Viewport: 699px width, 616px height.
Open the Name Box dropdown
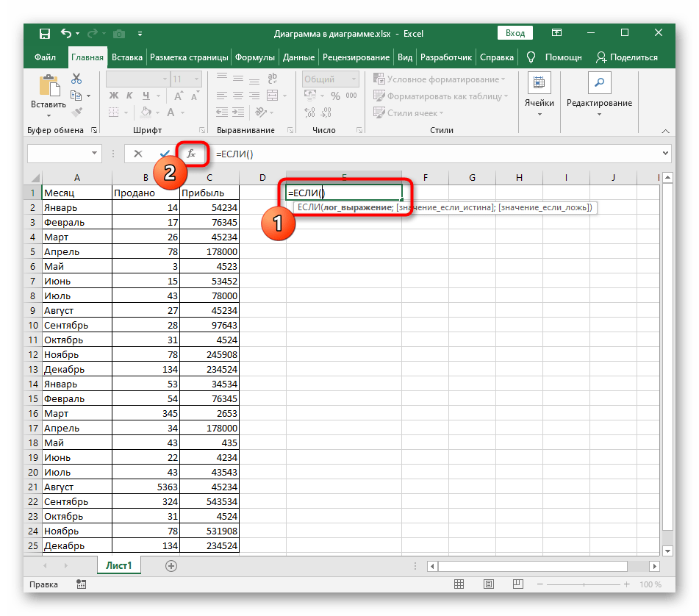coord(95,154)
